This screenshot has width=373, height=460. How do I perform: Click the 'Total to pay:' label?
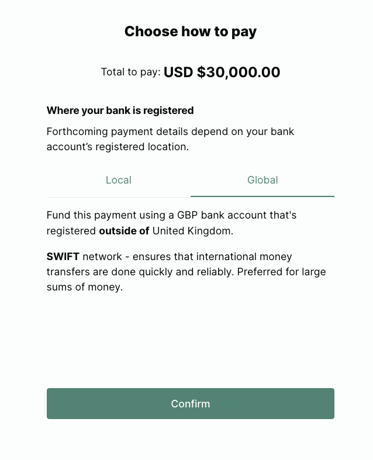131,72
